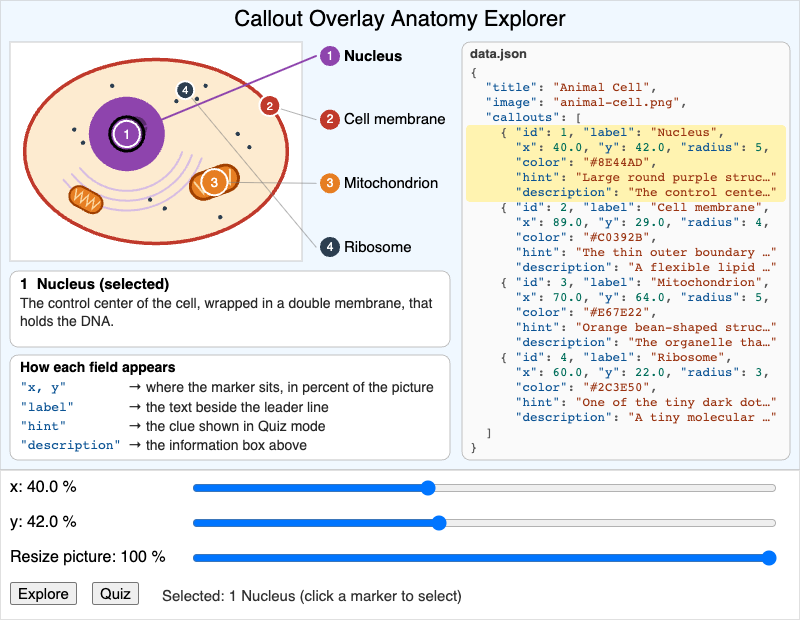Select marker 2 on the cell membrane
The image size is (800, 622).
269,106
